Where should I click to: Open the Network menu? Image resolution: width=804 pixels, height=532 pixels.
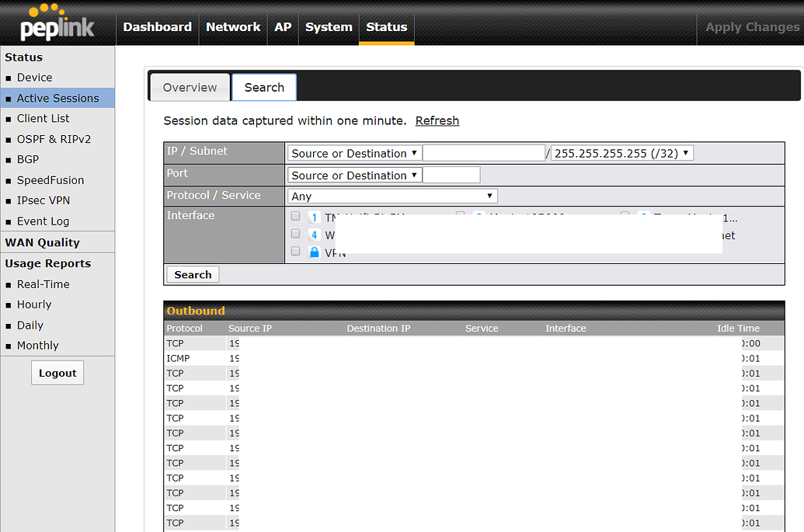tap(233, 26)
